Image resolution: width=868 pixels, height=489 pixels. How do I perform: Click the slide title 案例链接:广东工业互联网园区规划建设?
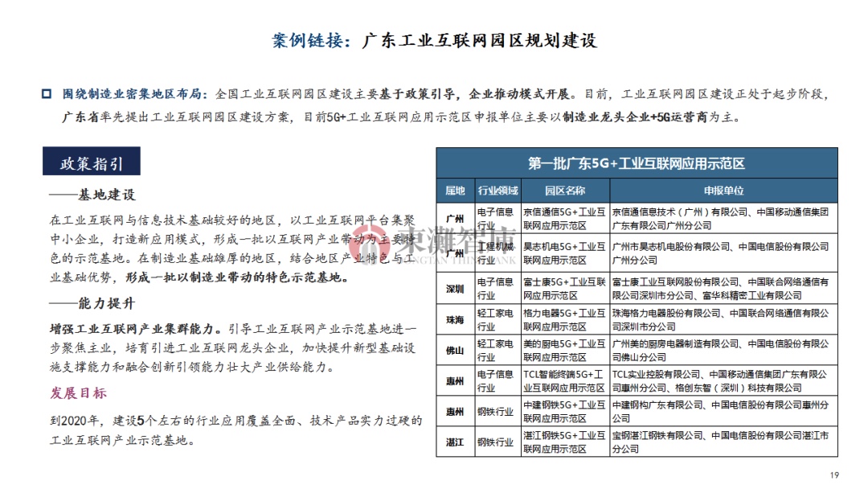pos(434,40)
